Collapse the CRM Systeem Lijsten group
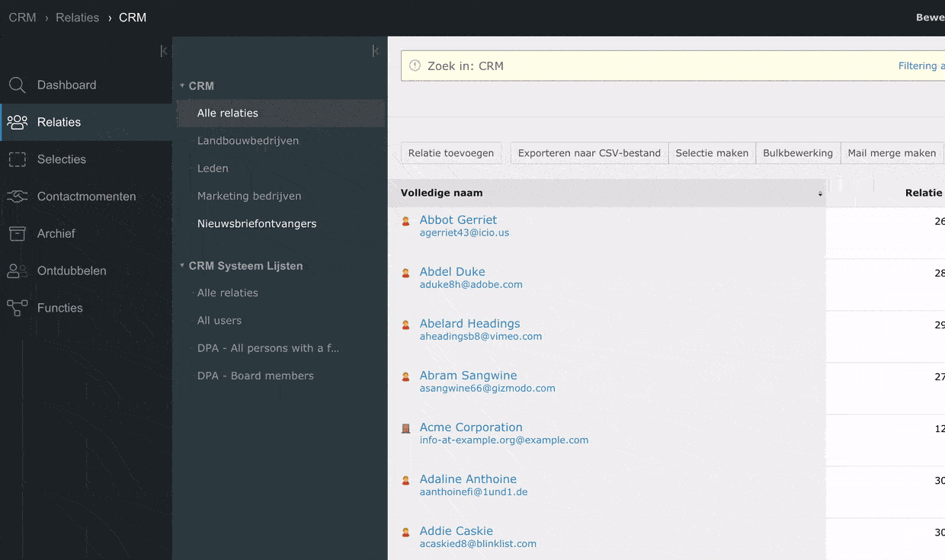 182,266
